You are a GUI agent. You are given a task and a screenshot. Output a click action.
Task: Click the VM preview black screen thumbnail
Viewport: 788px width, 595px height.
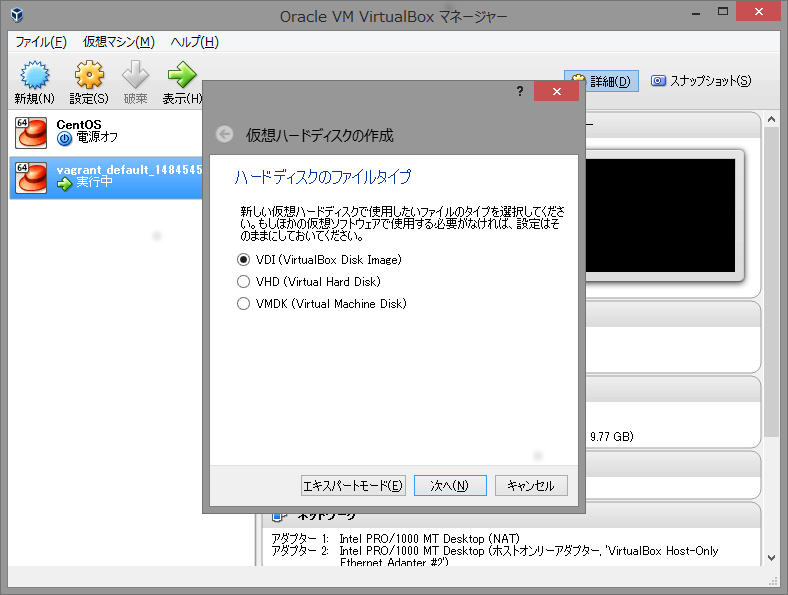pyautogui.click(x=660, y=216)
